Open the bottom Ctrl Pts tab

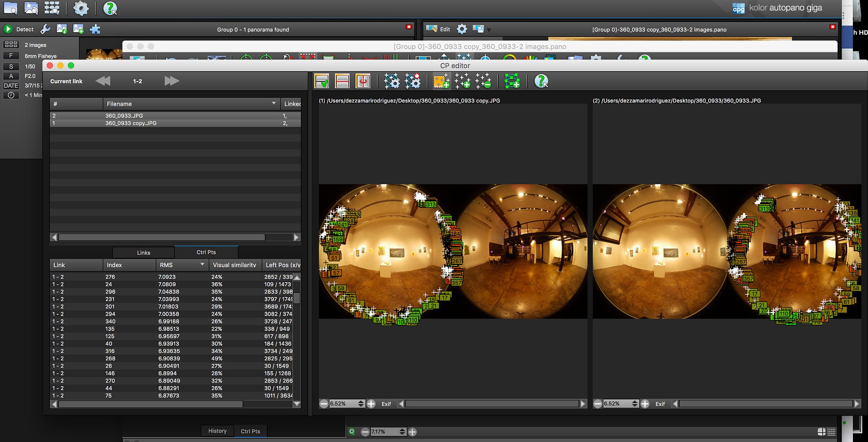(x=250, y=431)
